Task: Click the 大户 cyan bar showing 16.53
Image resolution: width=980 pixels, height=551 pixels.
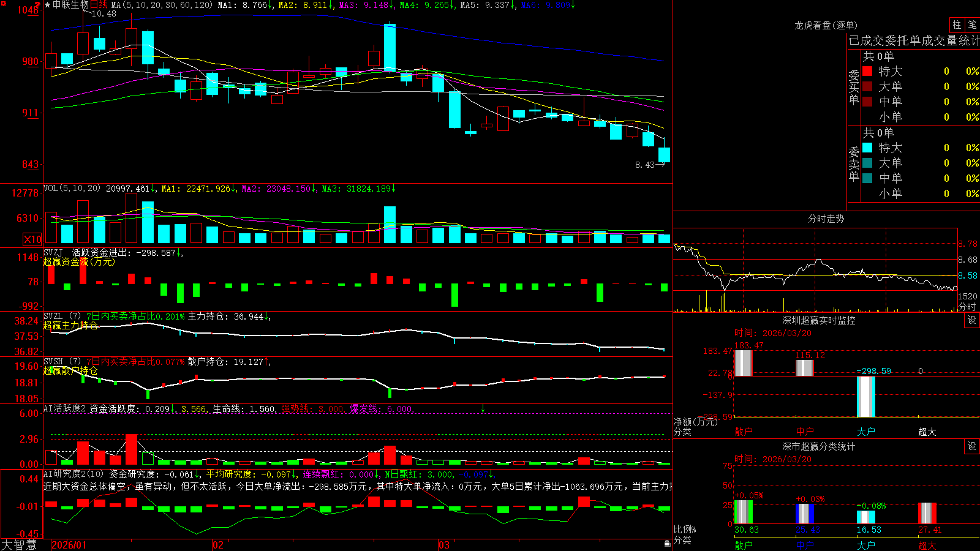Action: coord(866,517)
